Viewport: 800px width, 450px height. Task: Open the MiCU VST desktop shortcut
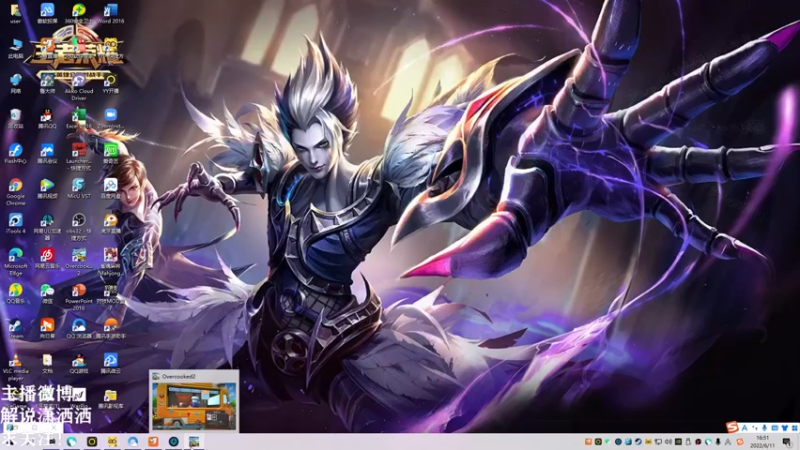(79, 188)
